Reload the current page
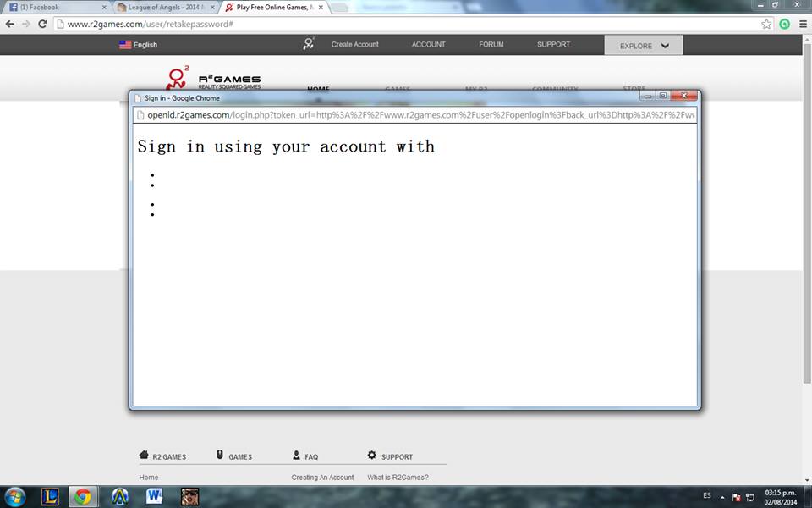 point(42,24)
